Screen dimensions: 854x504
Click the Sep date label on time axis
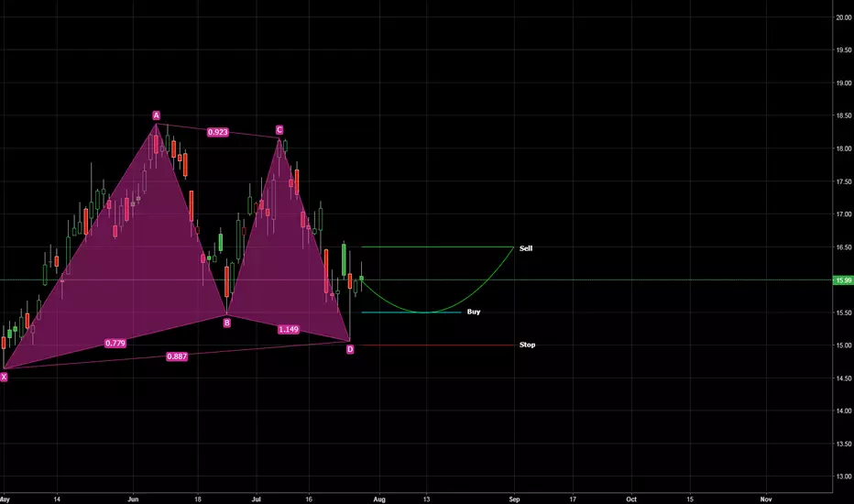[x=515, y=499]
